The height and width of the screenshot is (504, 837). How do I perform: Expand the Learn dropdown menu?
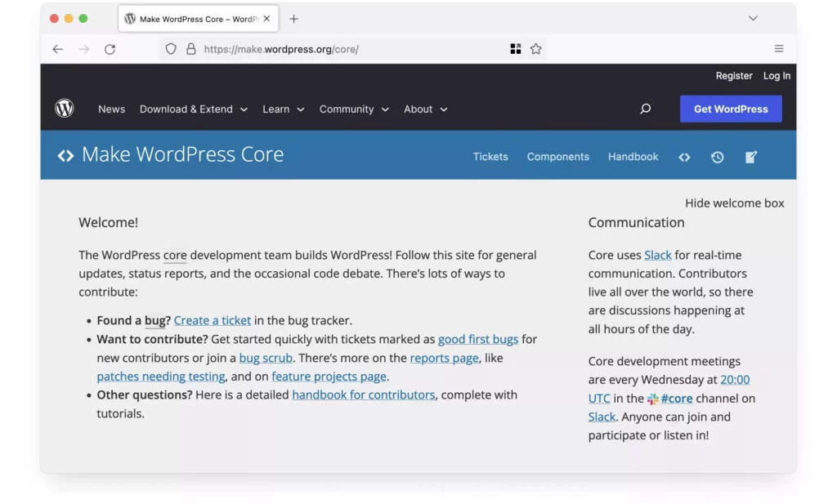tap(283, 109)
